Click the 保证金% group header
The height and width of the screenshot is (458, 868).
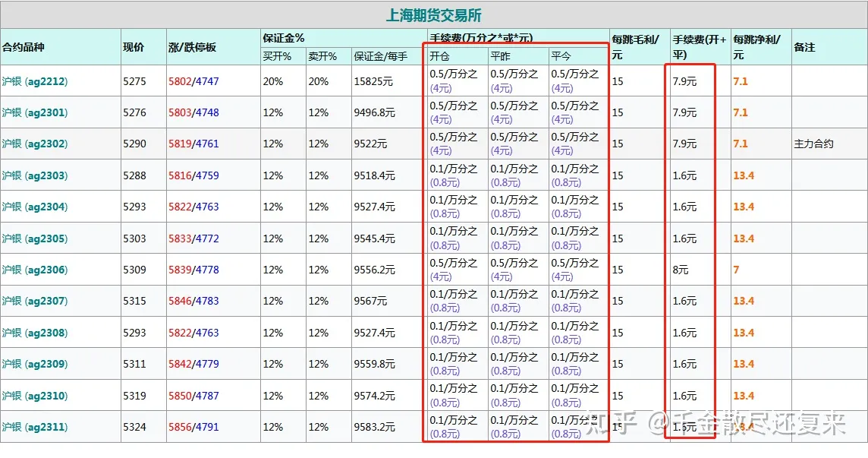[x=284, y=38]
